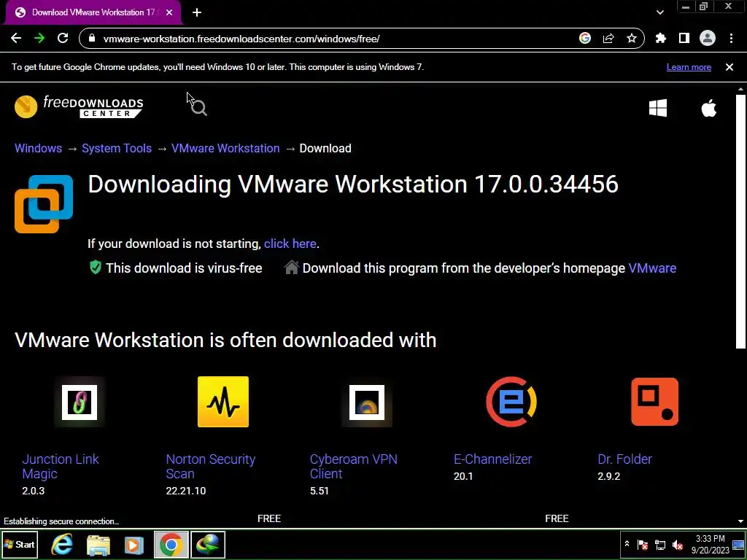Open Junction Link Magic icon
747x560 pixels.
point(79,402)
